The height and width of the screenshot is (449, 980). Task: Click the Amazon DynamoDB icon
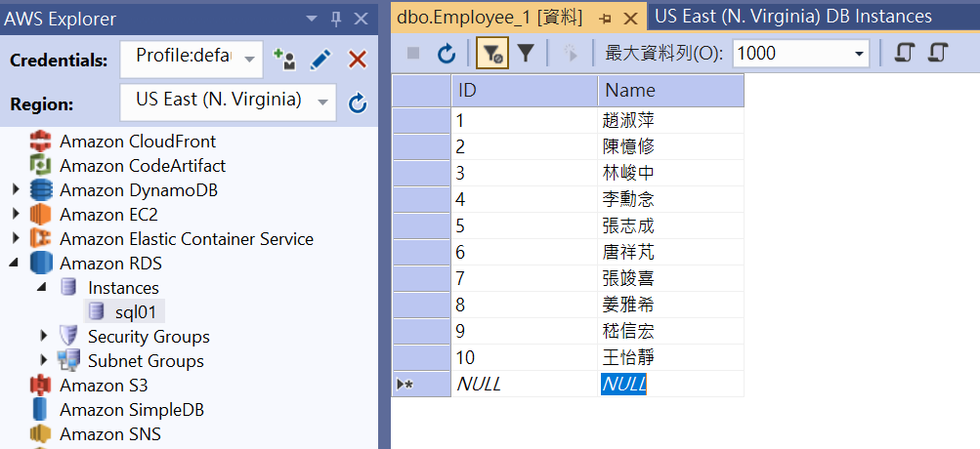tap(41, 189)
